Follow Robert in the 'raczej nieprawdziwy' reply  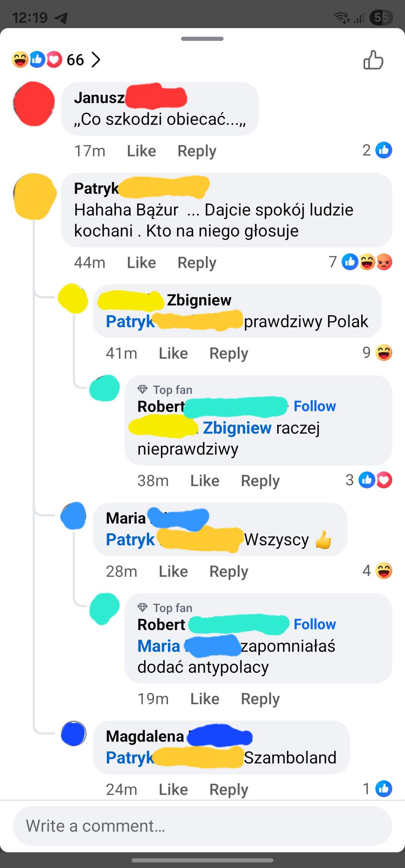coord(315,406)
